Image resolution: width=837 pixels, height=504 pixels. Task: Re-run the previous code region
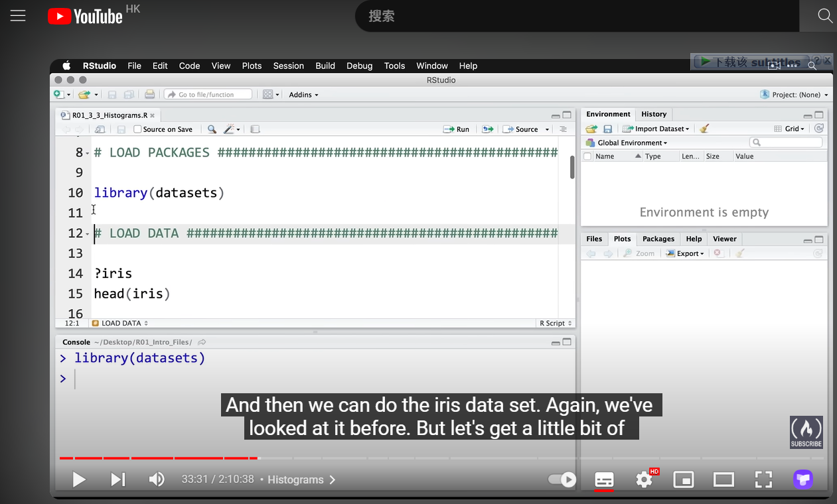[488, 129]
